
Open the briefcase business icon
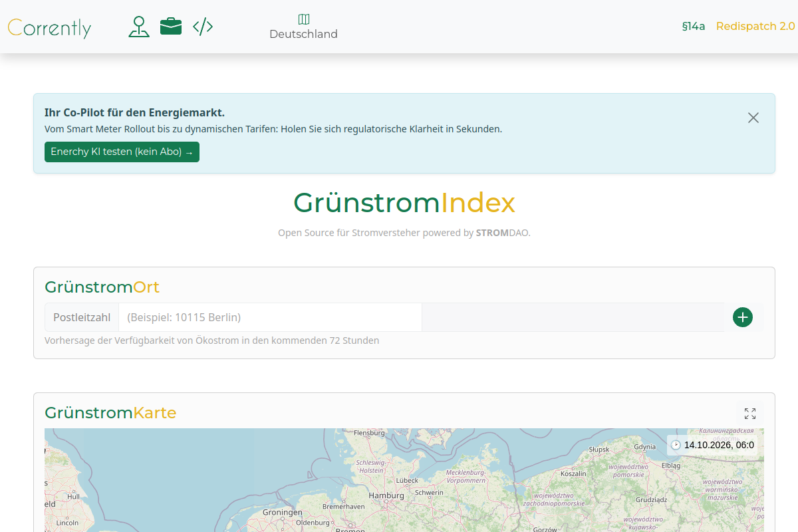(171, 27)
